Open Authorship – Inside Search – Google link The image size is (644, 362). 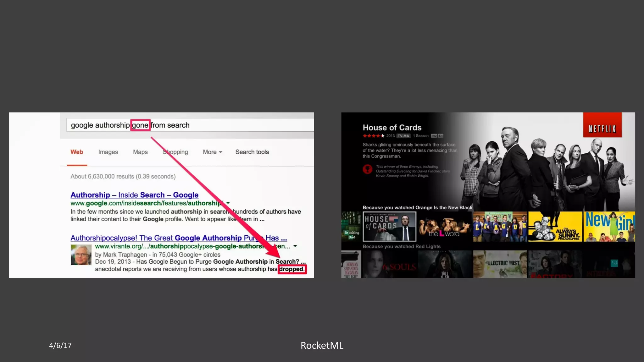pos(134,195)
